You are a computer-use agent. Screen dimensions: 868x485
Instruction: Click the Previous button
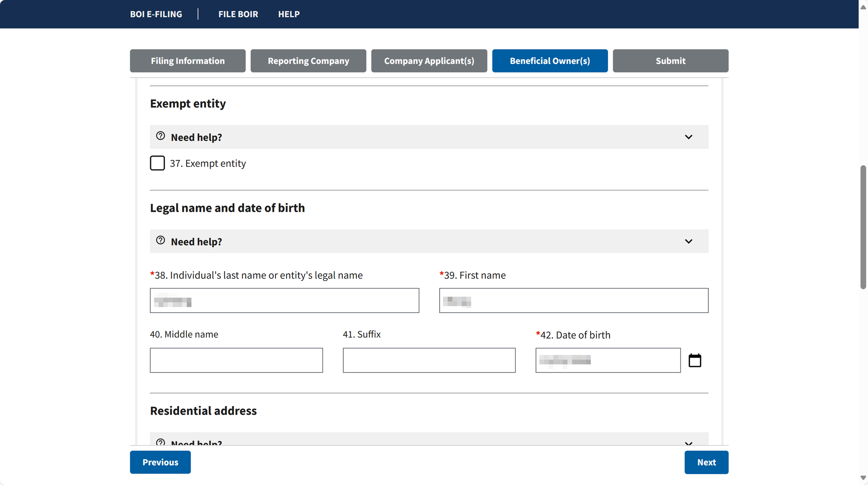[x=160, y=462]
